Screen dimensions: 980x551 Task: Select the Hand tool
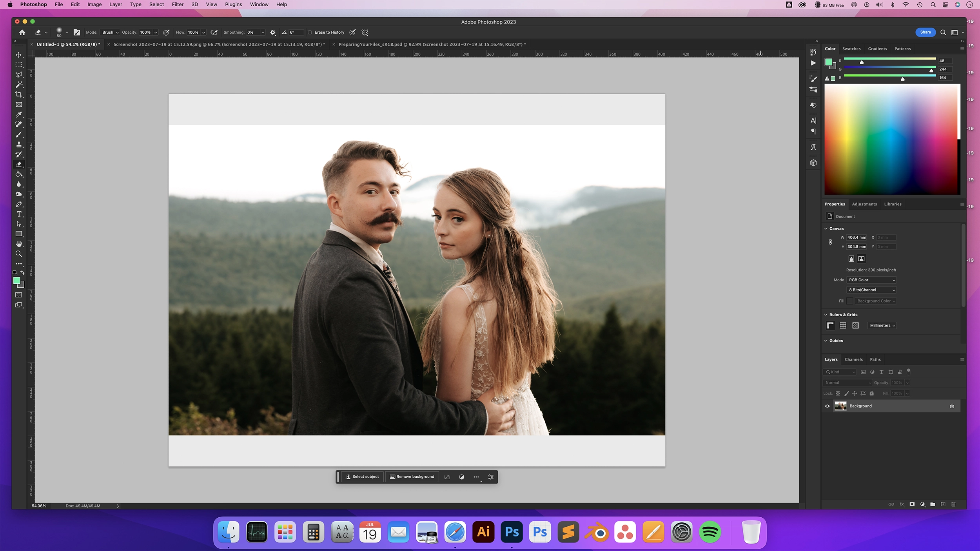[18, 244]
